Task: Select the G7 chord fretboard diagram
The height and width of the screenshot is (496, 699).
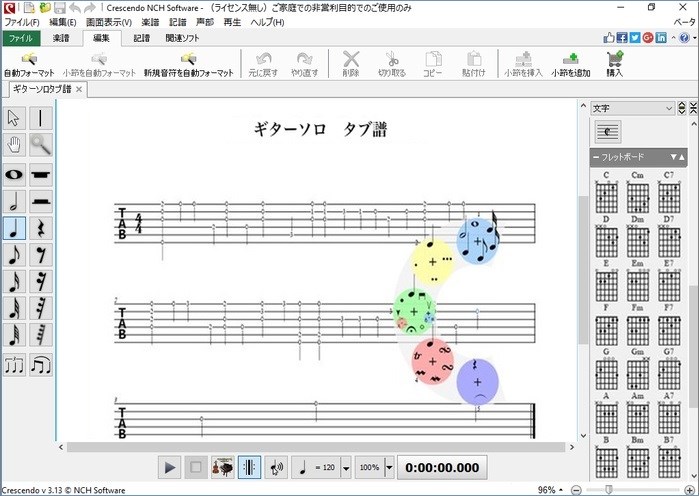Action: tap(669, 370)
